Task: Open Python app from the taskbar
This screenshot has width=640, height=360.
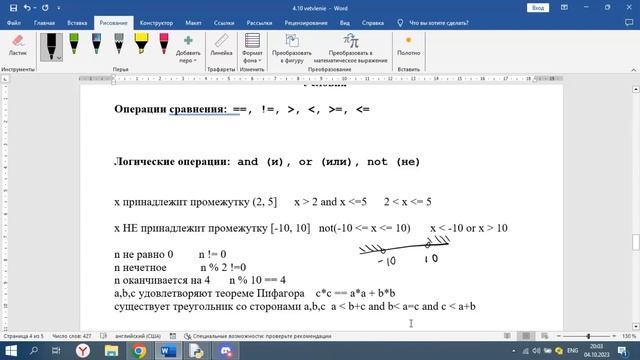Action: coord(196,351)
